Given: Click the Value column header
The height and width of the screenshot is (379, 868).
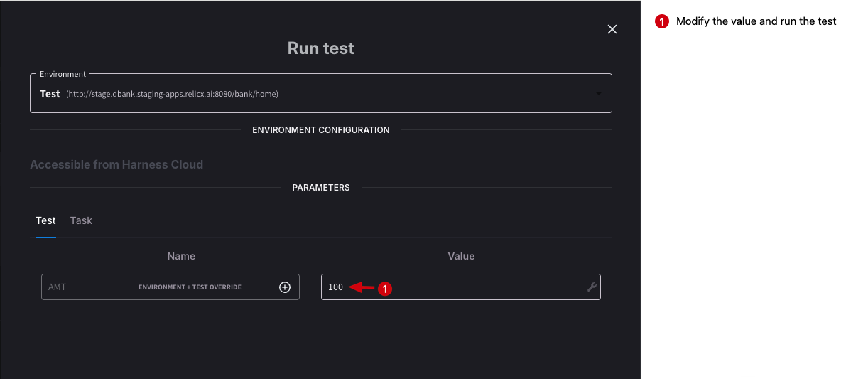Looking at the screenshot, I should point(461,256).
